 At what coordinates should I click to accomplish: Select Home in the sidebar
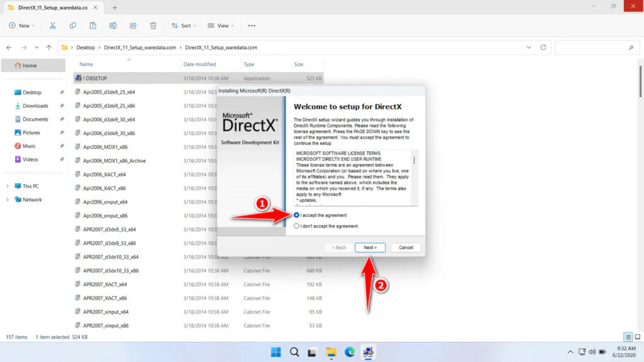33,65
